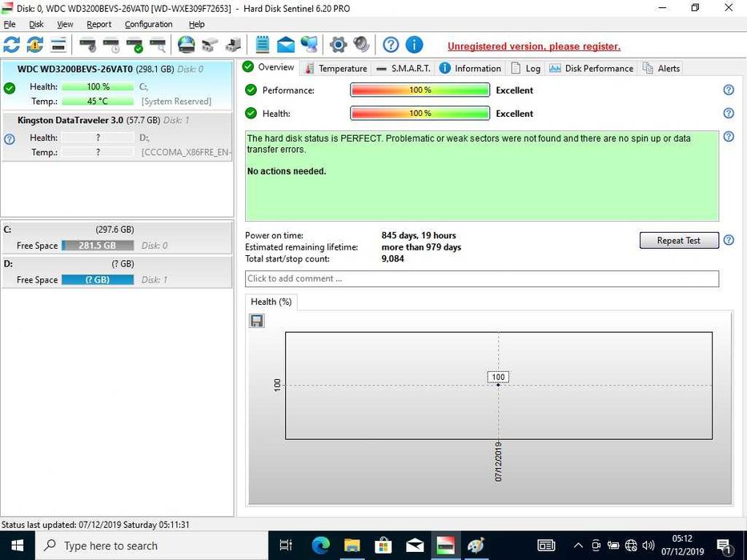This screenshot has width=747, height=560.
Task: Click the refresh icon with yellow warning sign
Action: (34, 45)
